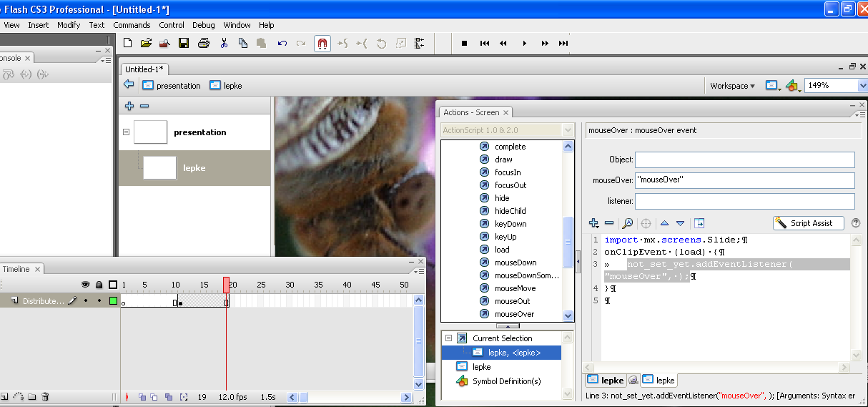Toggle Snap to Objects magnet
Viewport: 868px width, 407px height.
tap(322, 43)
